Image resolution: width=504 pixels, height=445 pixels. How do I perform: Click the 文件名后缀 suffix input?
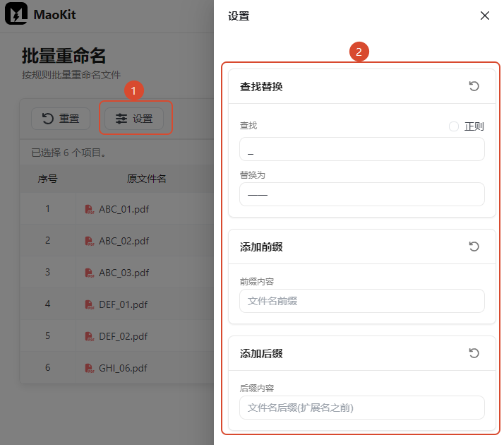click(x=362, y=408)
